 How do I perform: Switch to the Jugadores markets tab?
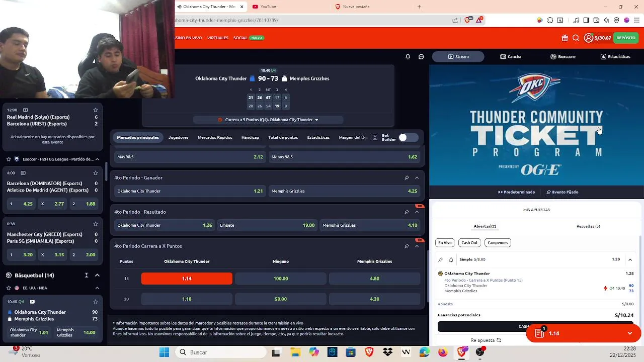pos(178,137)
